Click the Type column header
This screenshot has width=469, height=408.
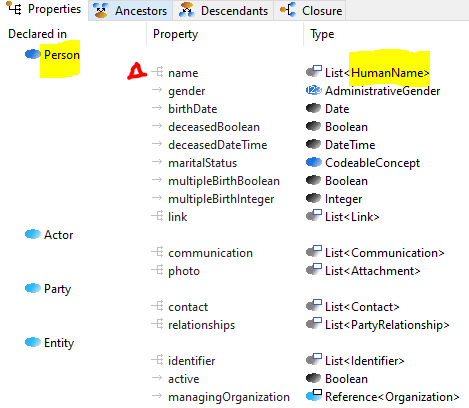(322, 34)
